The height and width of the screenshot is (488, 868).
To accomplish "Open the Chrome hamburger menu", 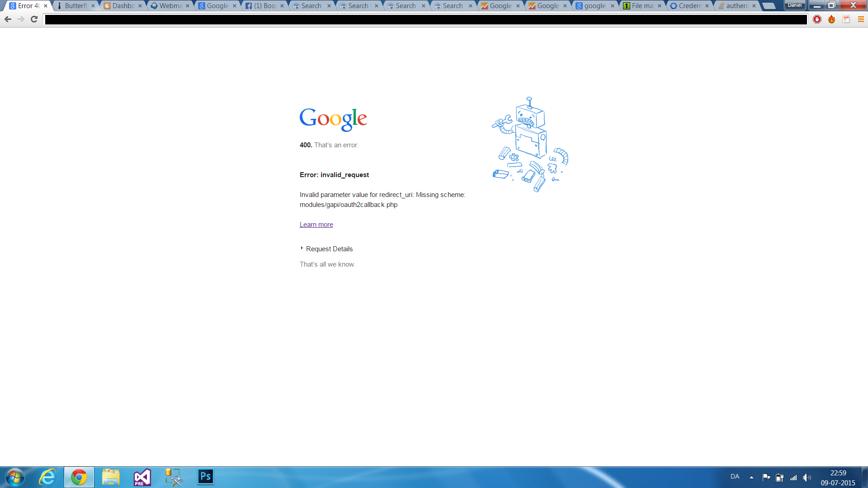I will point(860,19).
